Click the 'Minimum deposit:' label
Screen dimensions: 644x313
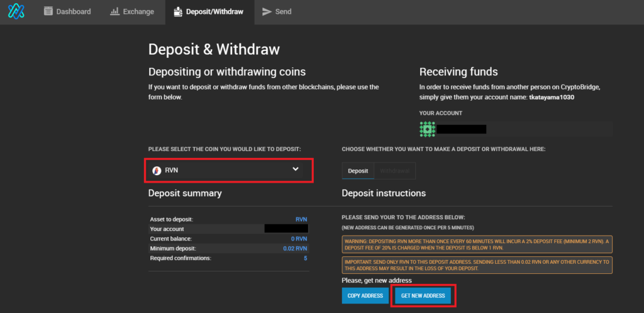click(x=173, y=248)
